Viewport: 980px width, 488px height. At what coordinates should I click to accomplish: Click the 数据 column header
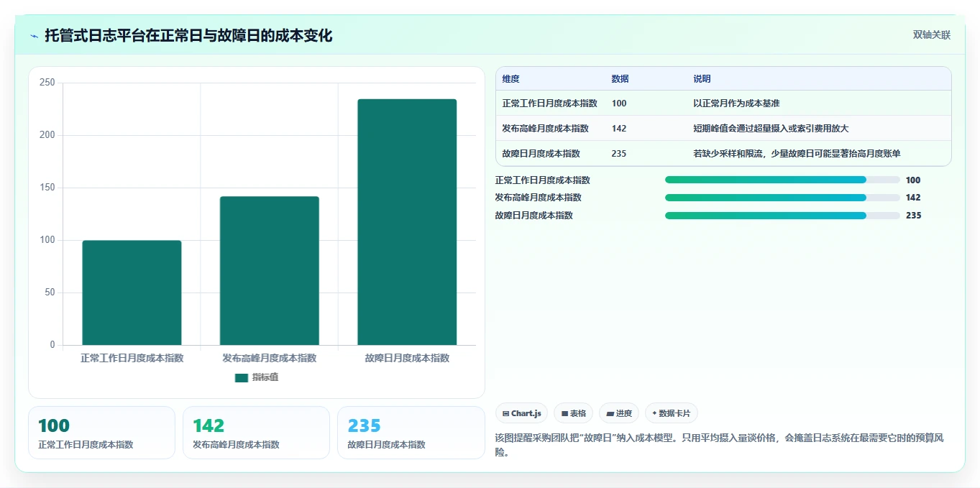(x=620, y=79)
